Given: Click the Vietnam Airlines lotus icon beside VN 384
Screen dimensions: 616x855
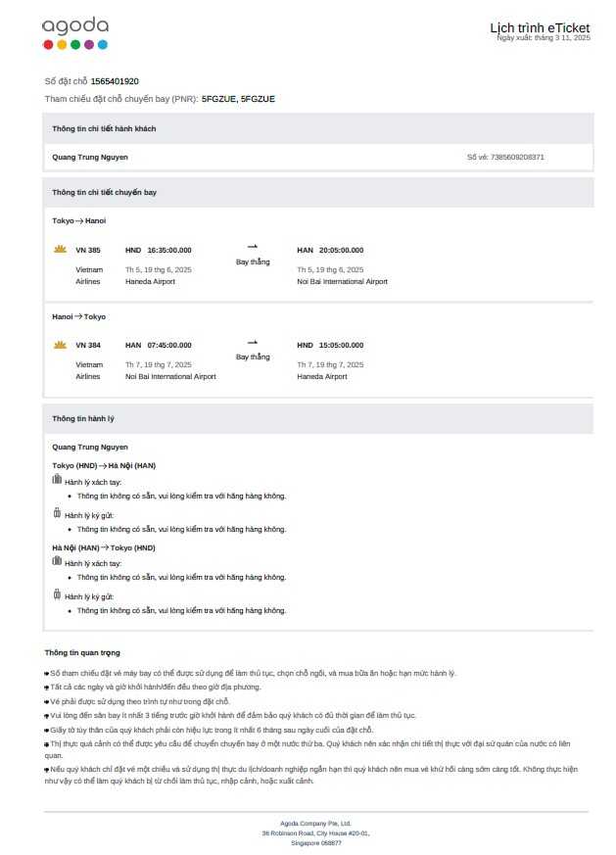Looking at the screenshot, I should 60,345.
